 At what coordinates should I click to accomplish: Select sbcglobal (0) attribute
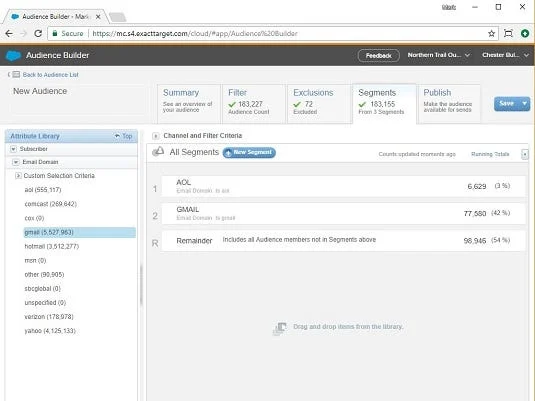click(42, 289)
